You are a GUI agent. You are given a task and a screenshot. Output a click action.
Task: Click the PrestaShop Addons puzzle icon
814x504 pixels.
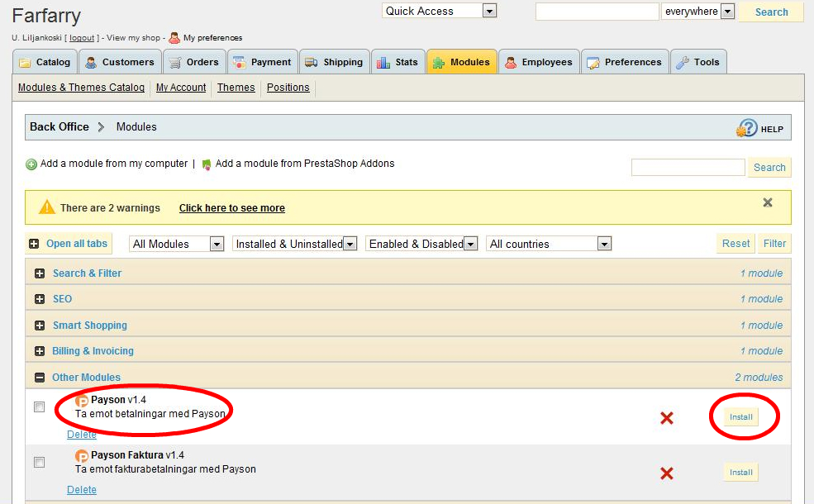(206, 164)
